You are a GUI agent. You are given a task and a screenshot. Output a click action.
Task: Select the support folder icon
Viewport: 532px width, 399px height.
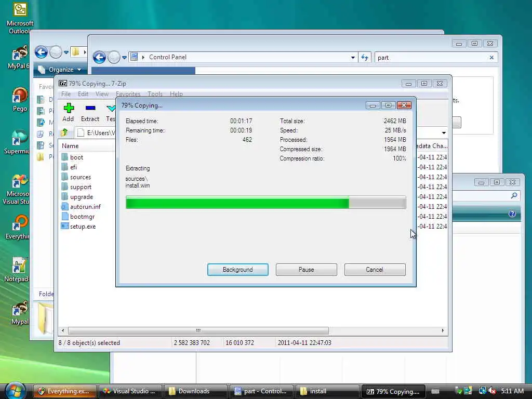[x=65, y=187]
